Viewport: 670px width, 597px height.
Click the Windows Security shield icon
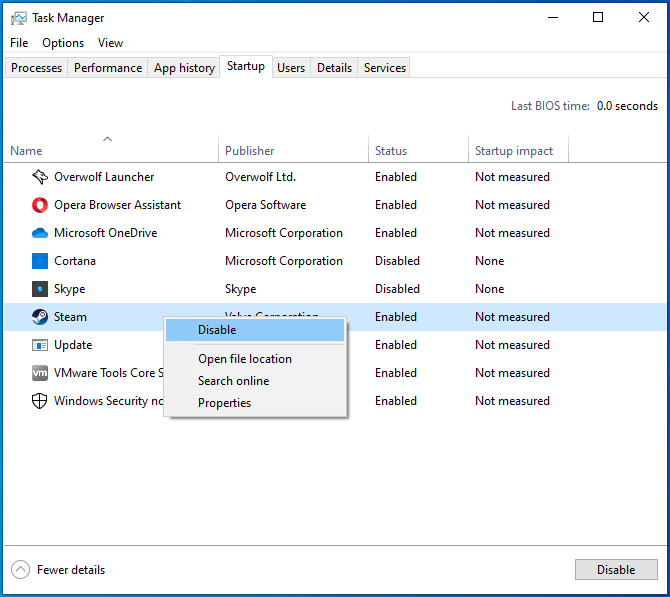pyautogui.click(x=40, y=401)
